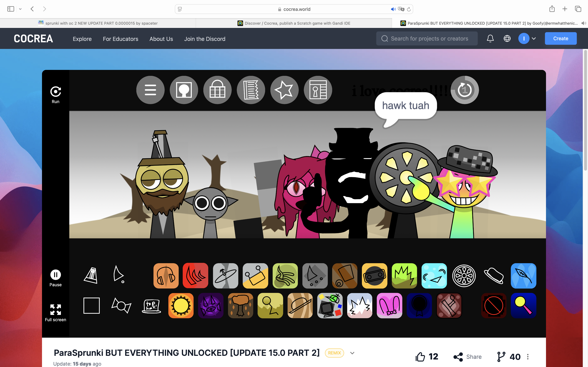Click the ticket icon in the game toolbar
Screen dimensions: 588x367
[x=251, y=90]
